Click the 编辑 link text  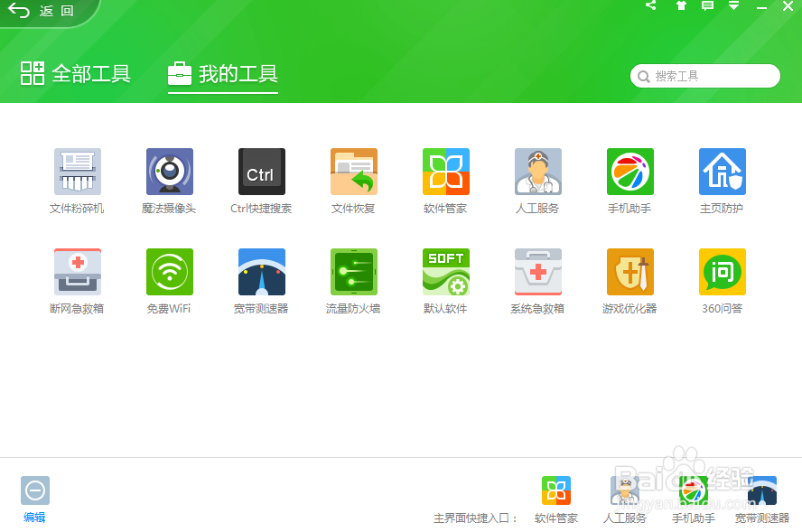pos(34,518)
